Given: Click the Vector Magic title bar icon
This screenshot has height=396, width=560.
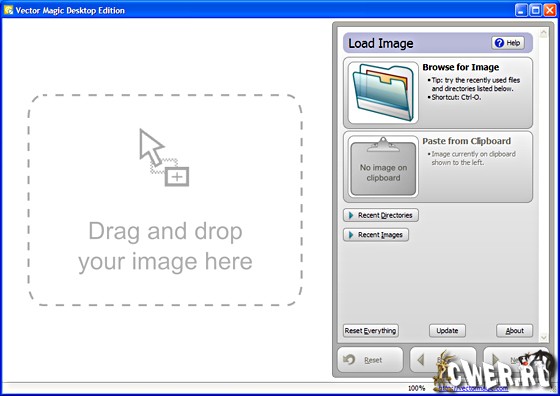Looking at the screenshot, I should 8,10.
